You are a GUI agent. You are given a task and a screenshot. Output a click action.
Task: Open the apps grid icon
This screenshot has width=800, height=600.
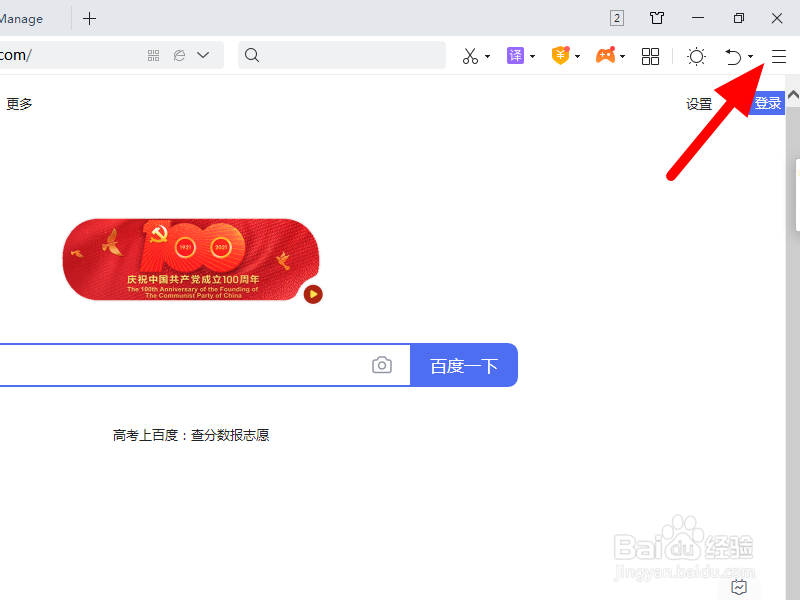click(x=650, y=57)
